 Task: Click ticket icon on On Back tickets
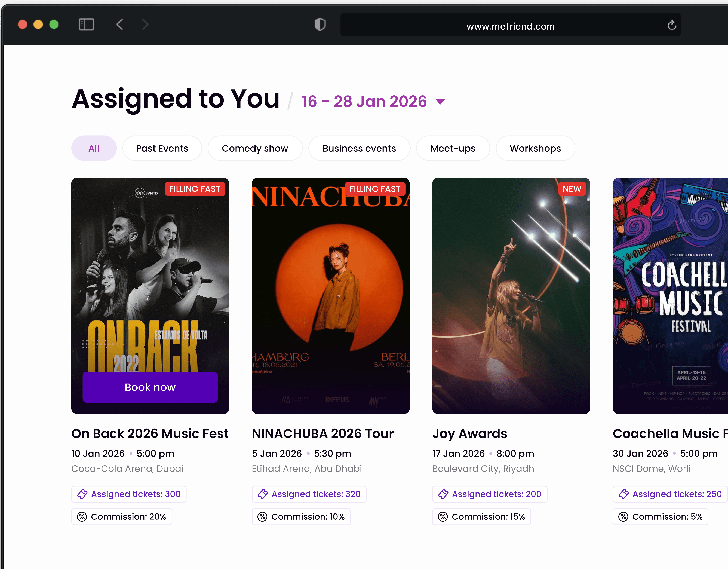(82, 494)
